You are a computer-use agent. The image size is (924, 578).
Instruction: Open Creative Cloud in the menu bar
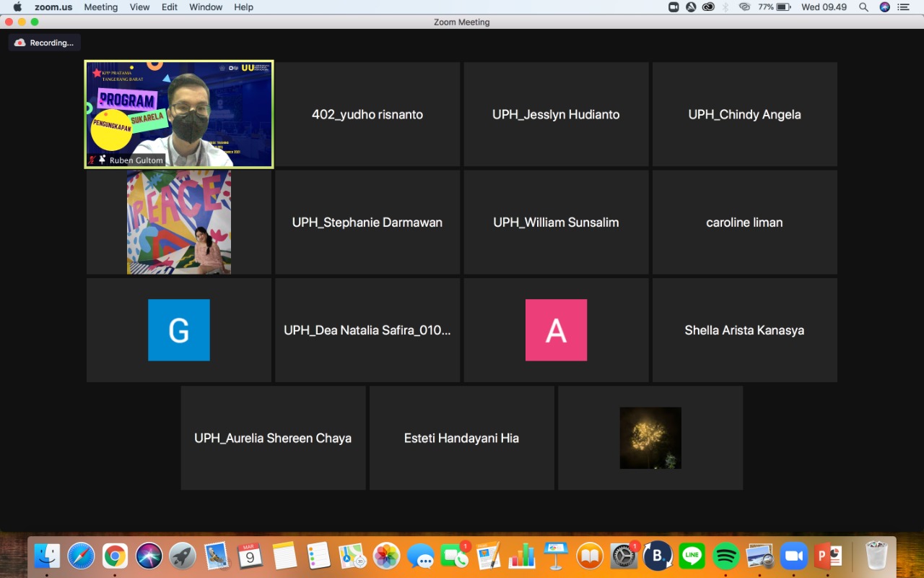[708, 7]
